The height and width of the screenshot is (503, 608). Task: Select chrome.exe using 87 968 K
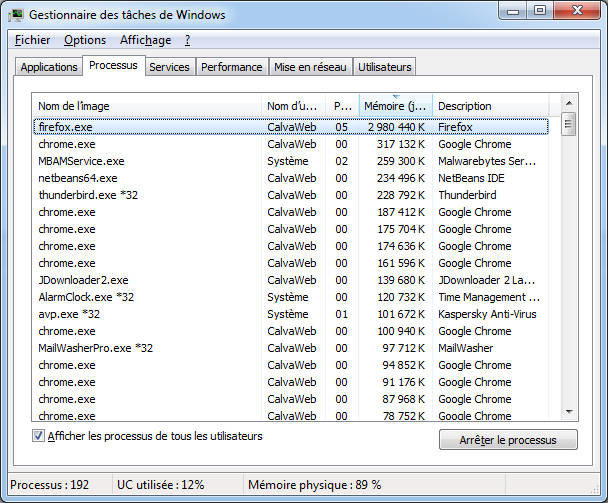coord(291,399)
